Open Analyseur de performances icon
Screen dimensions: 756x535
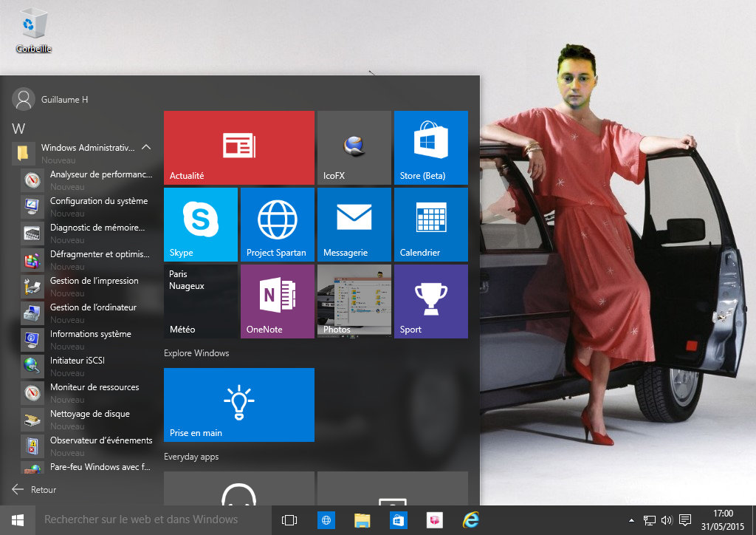(32, 180)
